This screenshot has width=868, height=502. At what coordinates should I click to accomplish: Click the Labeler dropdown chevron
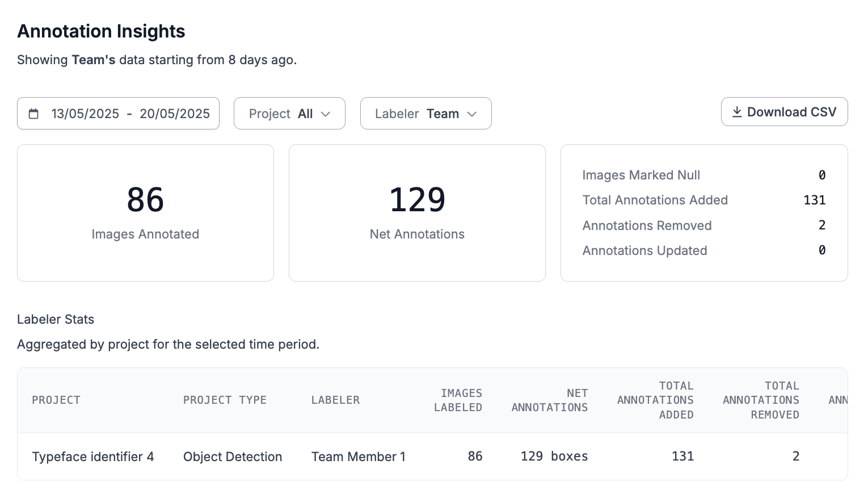(x=472, y=114)
